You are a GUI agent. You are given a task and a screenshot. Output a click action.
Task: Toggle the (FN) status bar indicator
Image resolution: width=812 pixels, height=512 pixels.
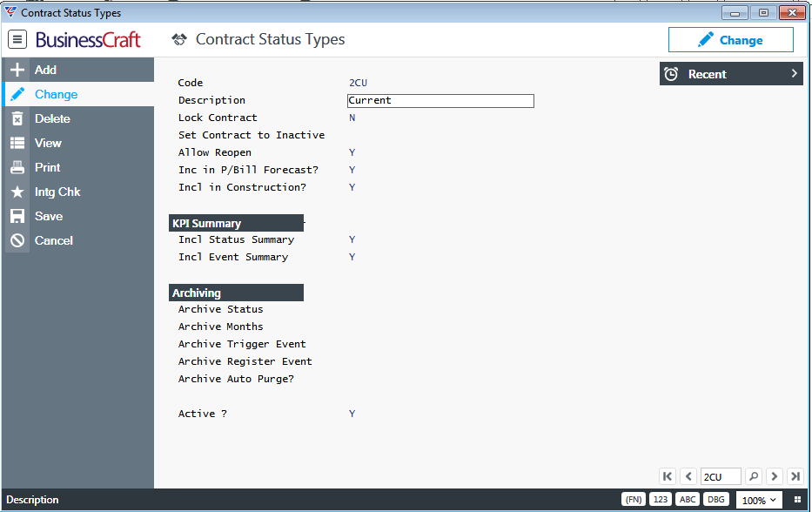click(x=634, y=500)
